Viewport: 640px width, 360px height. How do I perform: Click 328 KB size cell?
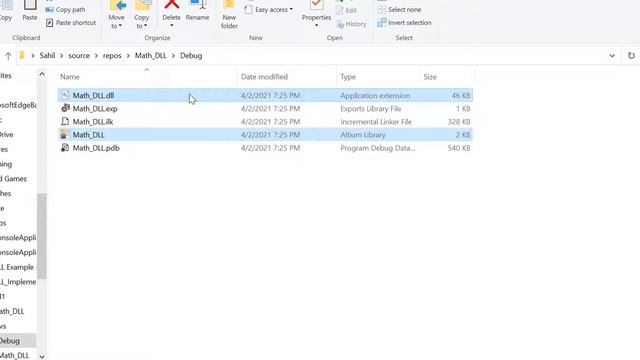(x=459, y=122)
